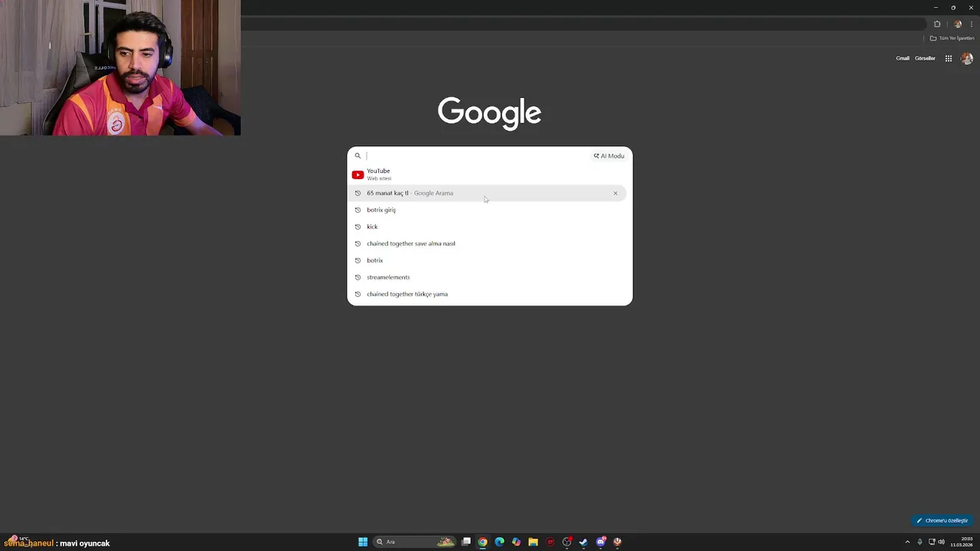980x551 pixels.
Task: Click the taskbar Ara search box
Action: [x=413, y=542]
